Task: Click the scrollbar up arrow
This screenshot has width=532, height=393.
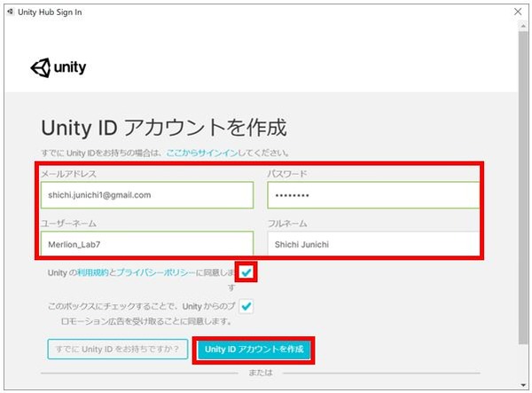Action: pos(523,26)
